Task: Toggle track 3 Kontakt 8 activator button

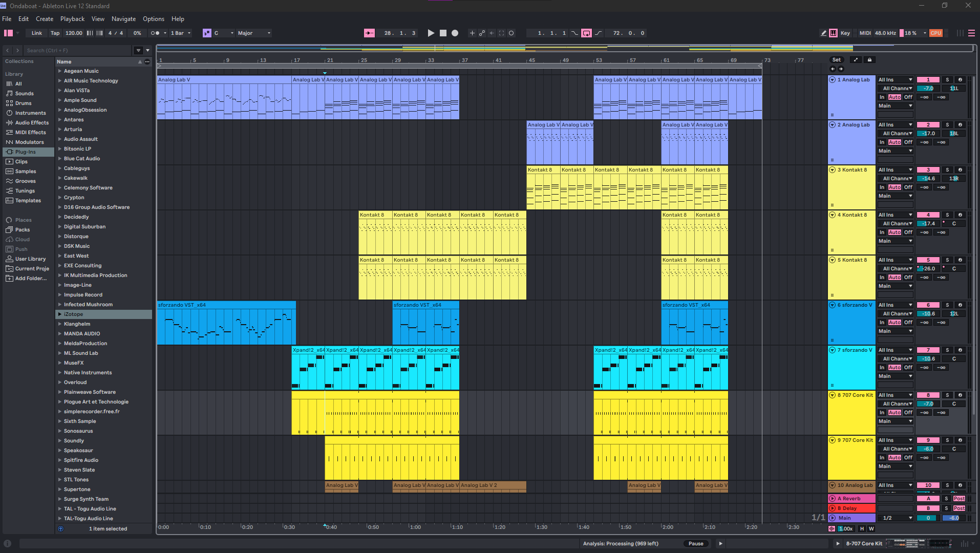Action: 928,170
